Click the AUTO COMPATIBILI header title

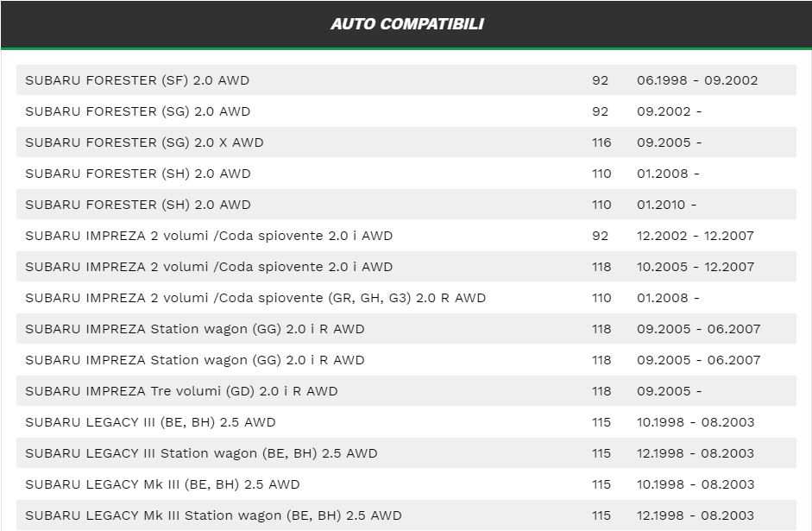pos(407,24)
